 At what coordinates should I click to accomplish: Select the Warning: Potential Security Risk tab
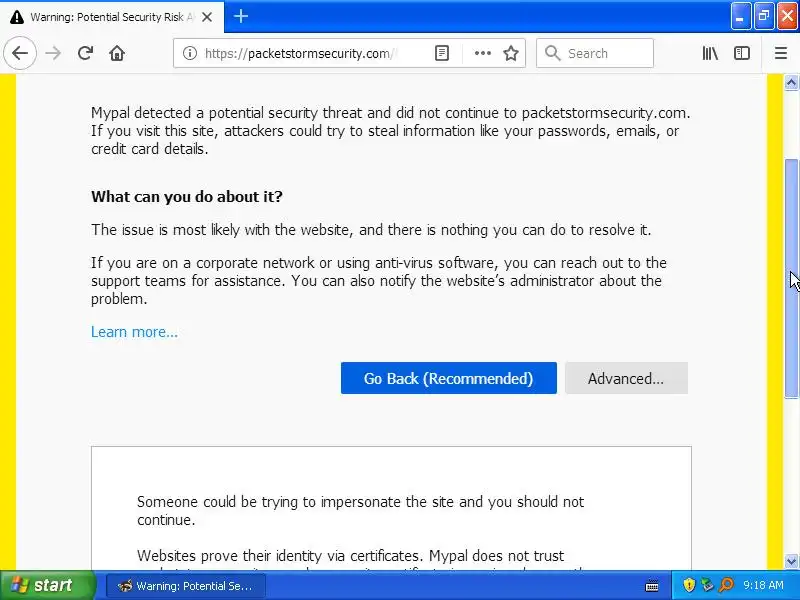(x=112, y=17)
